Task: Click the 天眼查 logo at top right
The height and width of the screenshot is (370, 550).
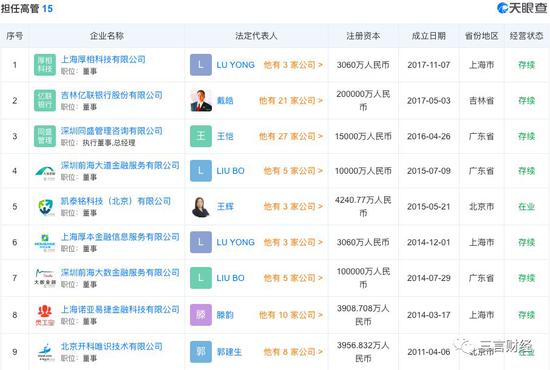Action: [x=522, y=8]
